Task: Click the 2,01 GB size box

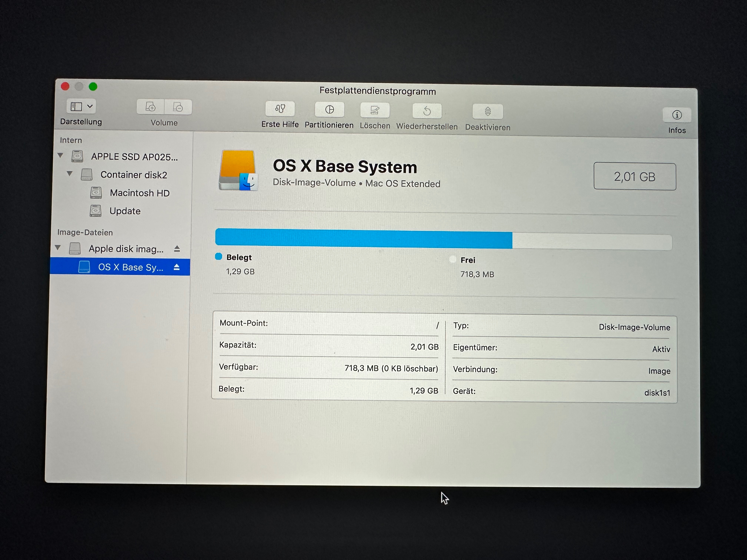Action: tap(635, 176)
